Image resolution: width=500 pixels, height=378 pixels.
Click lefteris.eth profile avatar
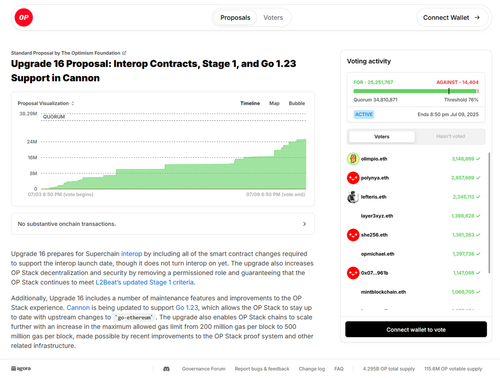tap(353, 197)
